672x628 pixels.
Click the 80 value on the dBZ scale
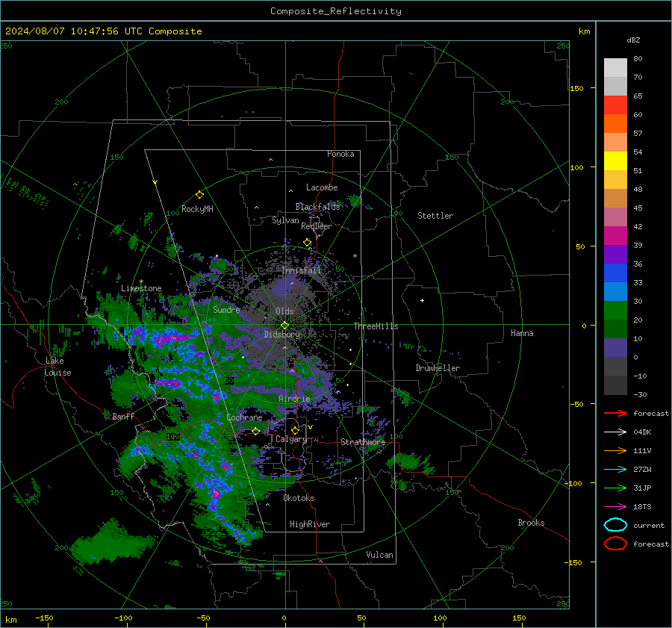(x=638, y=59)
